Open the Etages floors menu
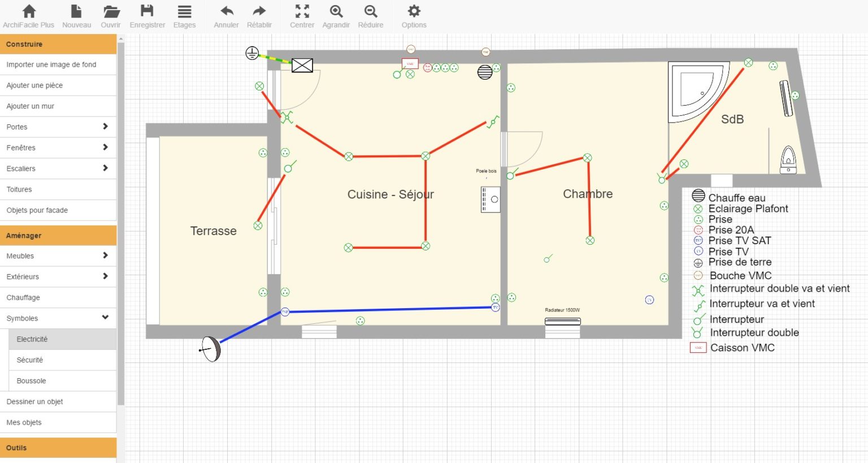The image size is (868, 463). [x=184, y=16]
